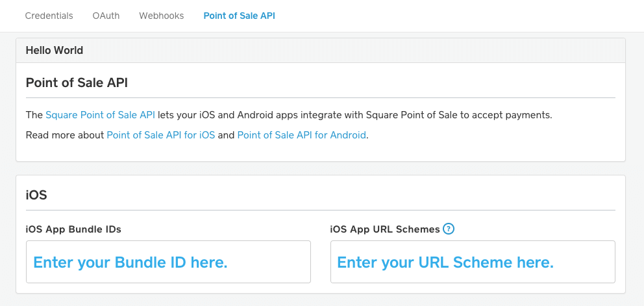Click the iOS App URL Schemes label
The image size is (644, 306).
click(385, 229)
